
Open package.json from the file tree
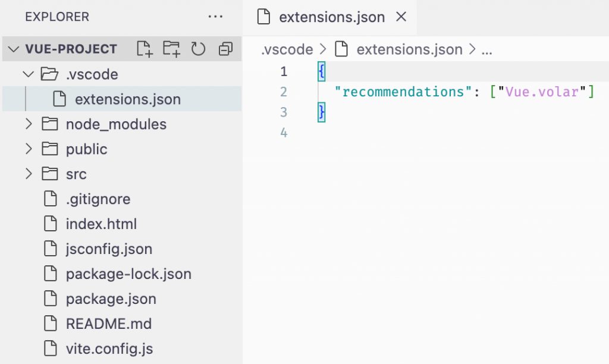111,299
